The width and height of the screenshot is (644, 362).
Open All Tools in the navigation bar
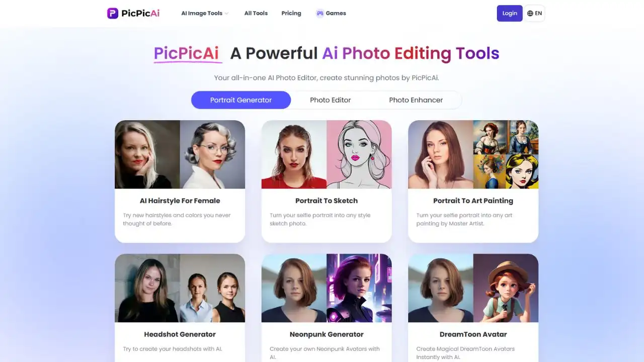256,13
